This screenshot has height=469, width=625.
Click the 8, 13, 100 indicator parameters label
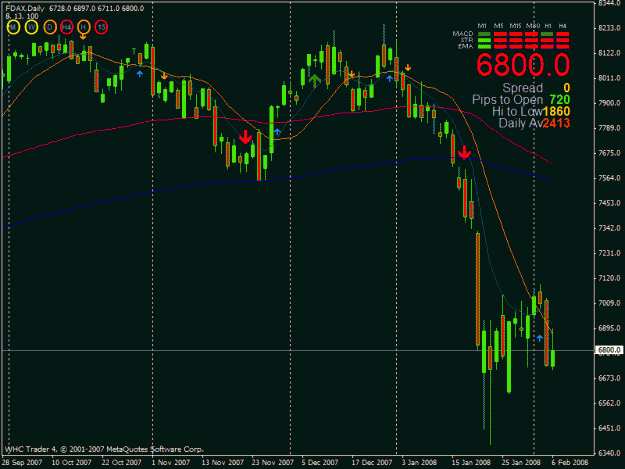(x=22, y=16)
